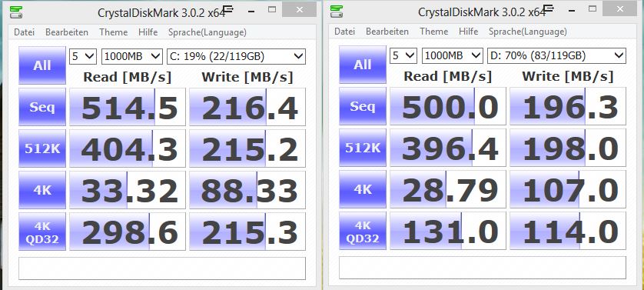Run 512K test in left window
Viewport: 644px width, 290px height.
42,148
